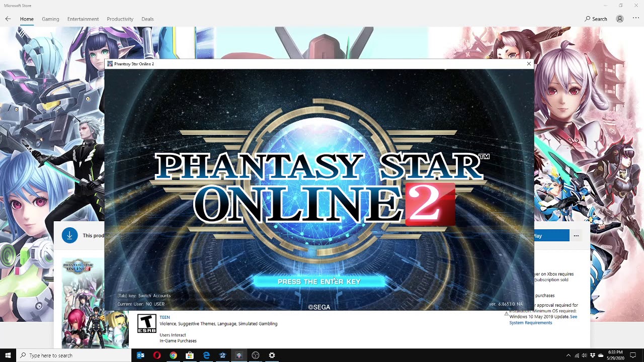
Task: Click the Phantasy Star Online 2 title bar icon
Action: pyautogui.click(x=110, y=64)
